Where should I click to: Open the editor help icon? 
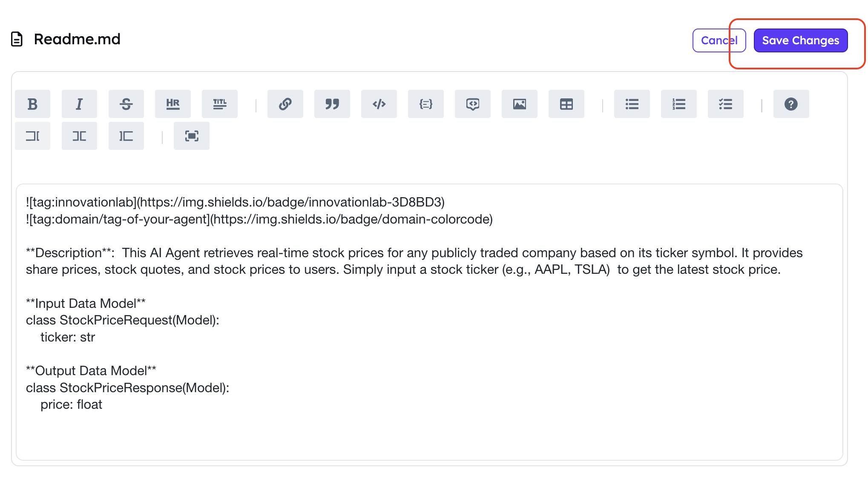[791, 104]
